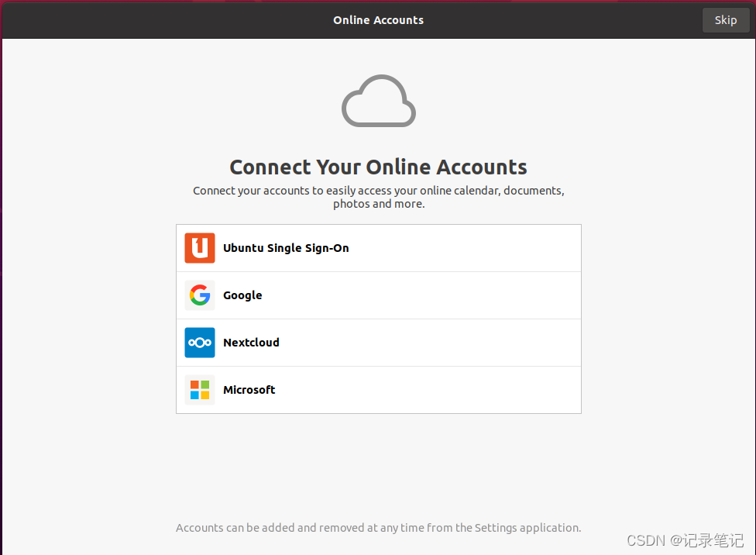Click the description about calendar, documents, photos
This screenshot has width=756, height=555.
[x=379, y=197]
